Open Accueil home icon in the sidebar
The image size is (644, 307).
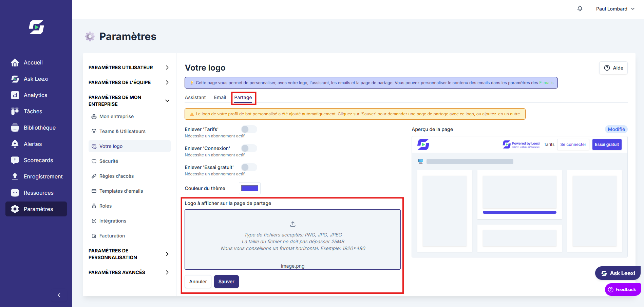(x=15, y=62)
